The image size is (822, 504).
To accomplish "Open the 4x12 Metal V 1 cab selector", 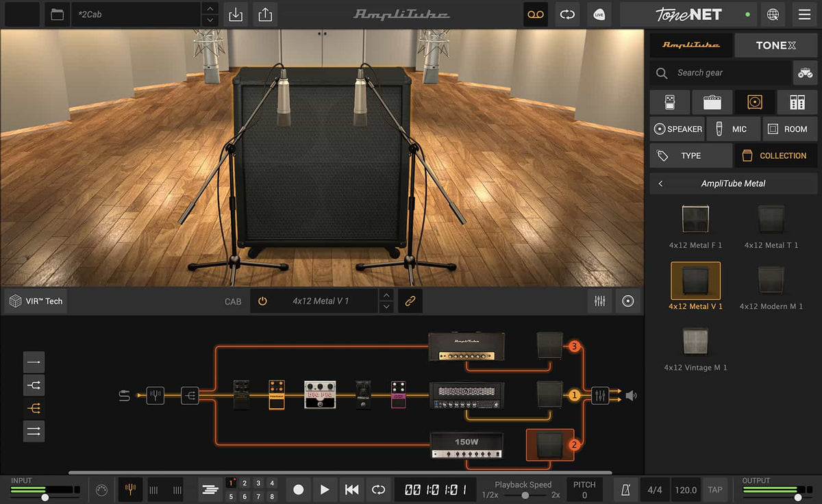I will (x=321, y=301).
